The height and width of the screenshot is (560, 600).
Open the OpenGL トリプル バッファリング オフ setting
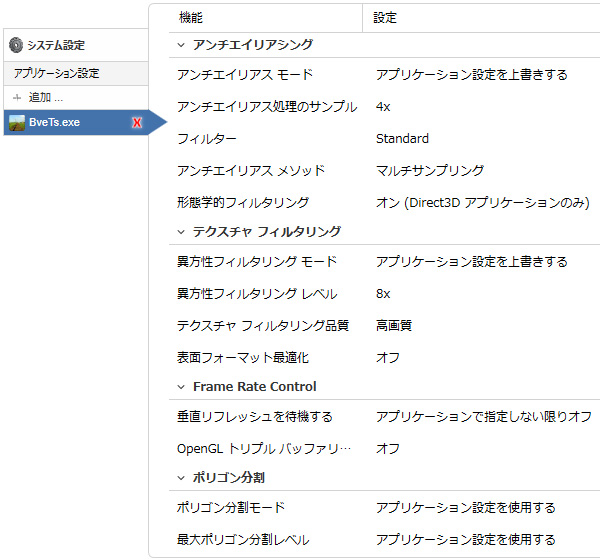point(388,449)
